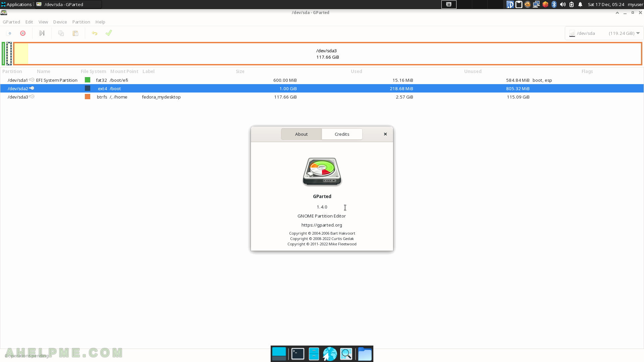Click the GParted window icon in title bar
The image size is (644, 362).
click(x=4, y=12)
